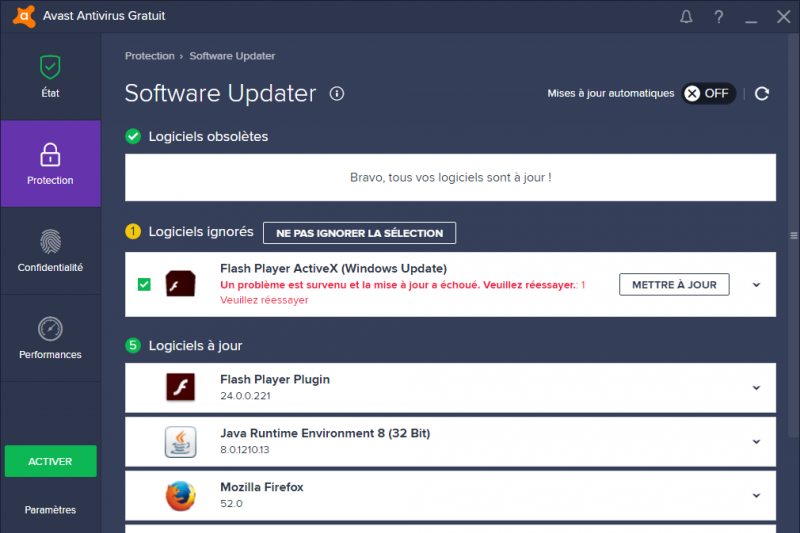Click Avast Antivirus Gratuit title text
This screenshot has width=800, height=533.
(104, 16)
